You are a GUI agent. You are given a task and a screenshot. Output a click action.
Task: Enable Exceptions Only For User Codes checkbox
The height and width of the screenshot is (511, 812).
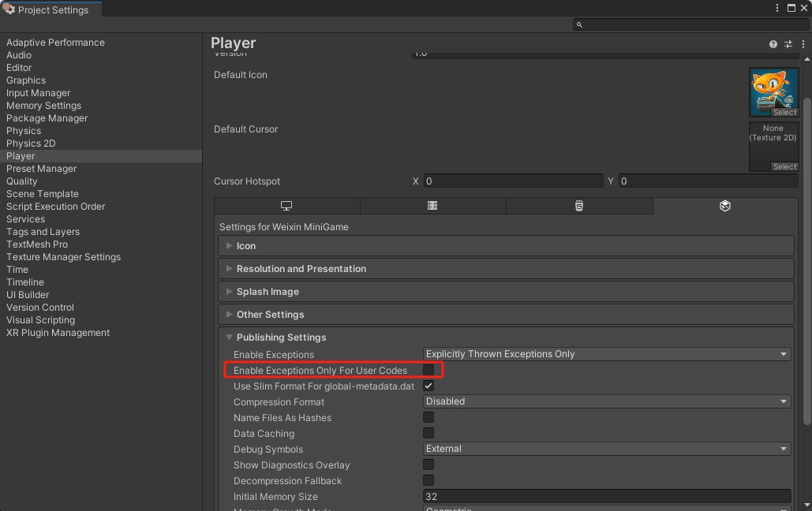pos(428,370)
